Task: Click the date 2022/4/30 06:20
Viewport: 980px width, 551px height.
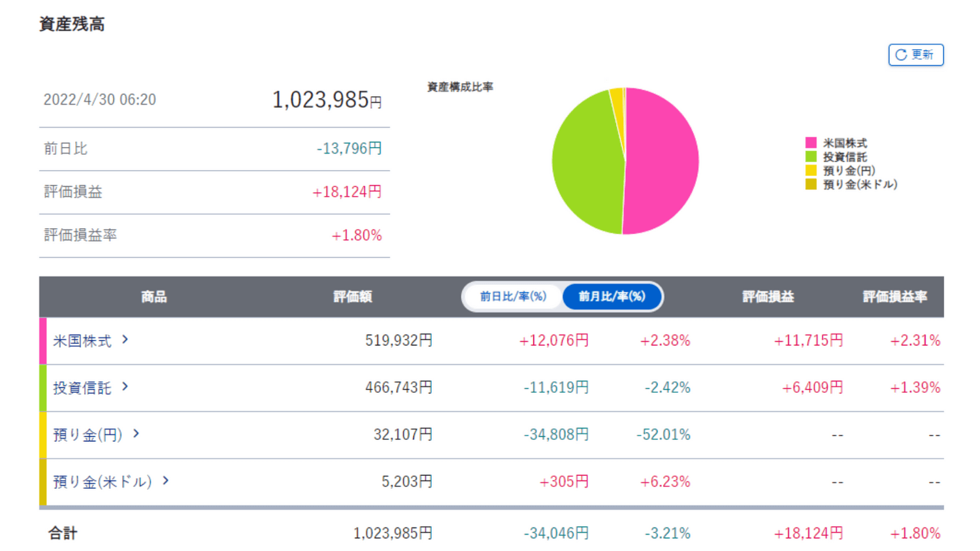Action: [x=100, y=99]
